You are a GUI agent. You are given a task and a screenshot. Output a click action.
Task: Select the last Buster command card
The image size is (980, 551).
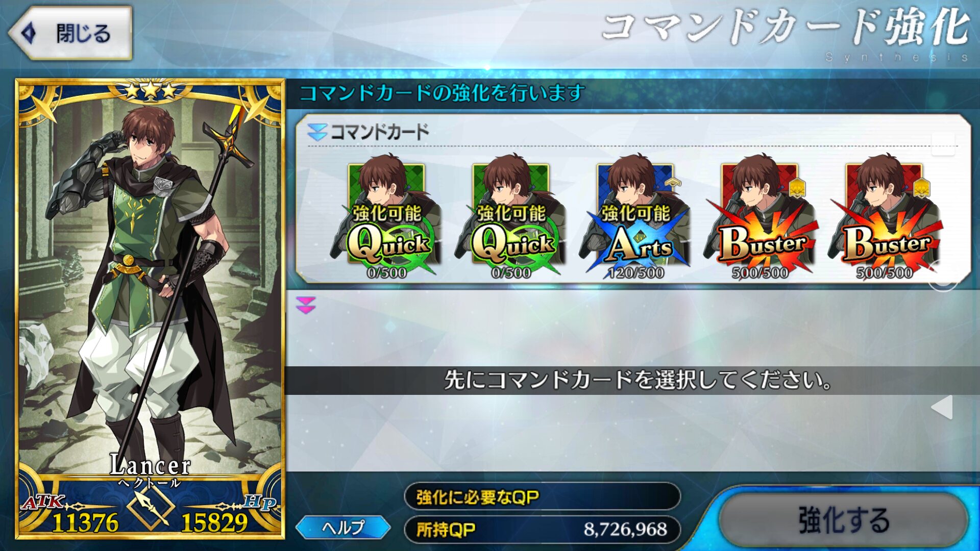[x=885, y=217]
